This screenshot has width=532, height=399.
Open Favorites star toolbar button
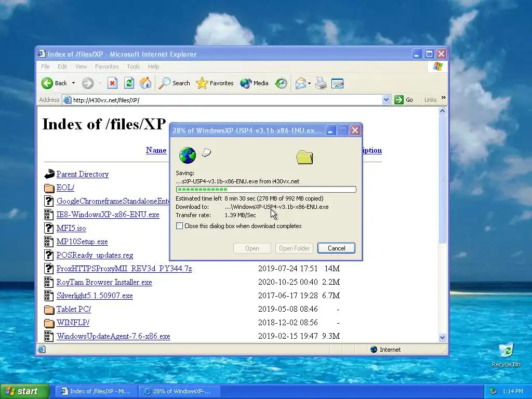pyautogui.click(x=215, y=83)
